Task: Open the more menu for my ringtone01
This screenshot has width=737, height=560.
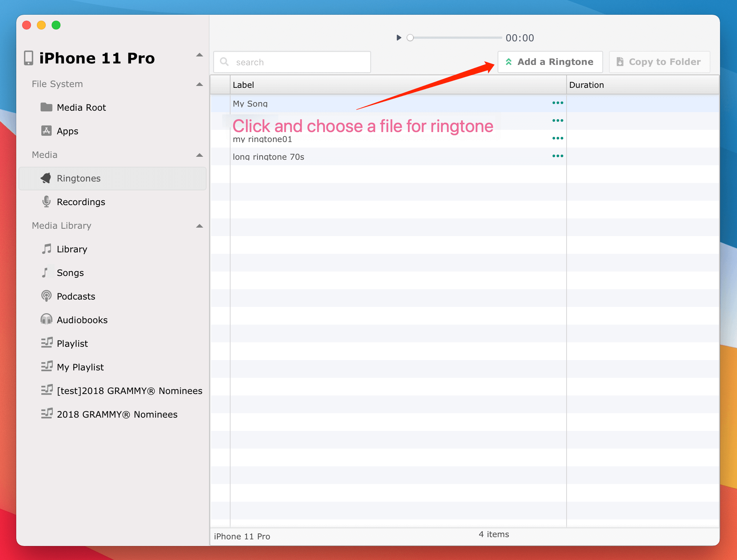Action: pos(557,138)
